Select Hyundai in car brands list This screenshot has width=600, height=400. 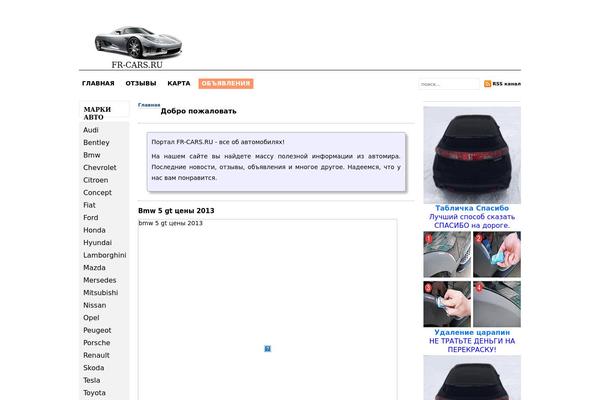97,243
